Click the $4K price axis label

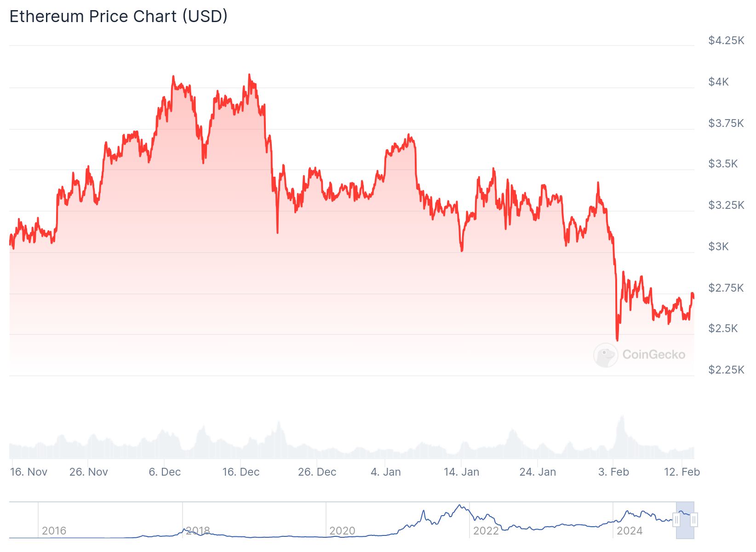pyautogui.click(x=718, y=82)
